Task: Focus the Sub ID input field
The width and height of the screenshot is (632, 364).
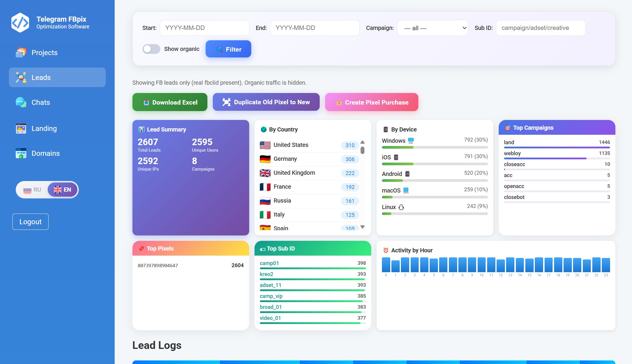Action: [x=541, y=28]
